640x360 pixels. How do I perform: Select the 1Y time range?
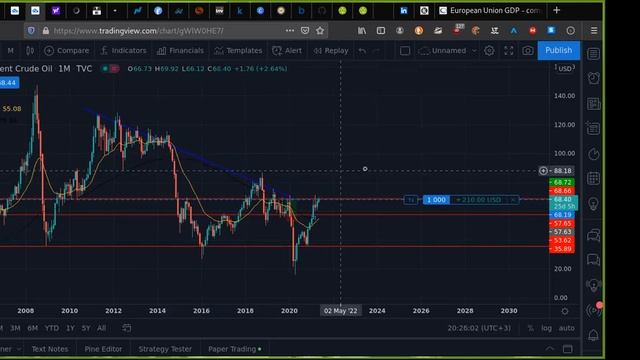point(70,328)
